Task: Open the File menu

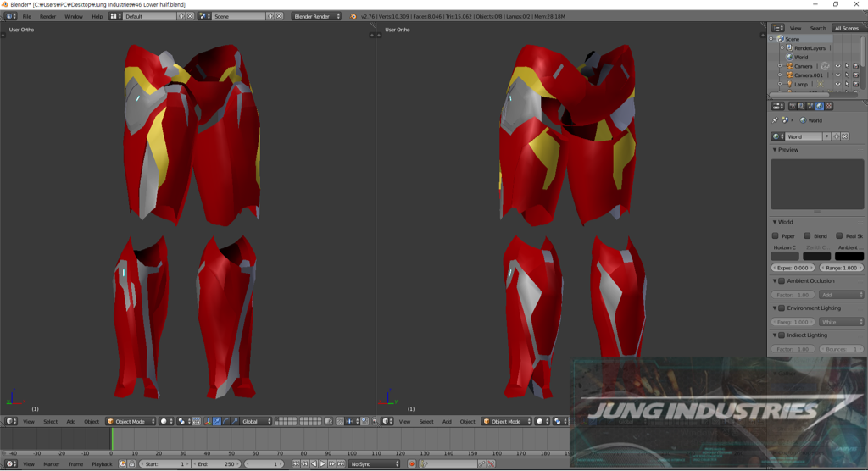Action: pyautogui.click(x=26, y=16)
